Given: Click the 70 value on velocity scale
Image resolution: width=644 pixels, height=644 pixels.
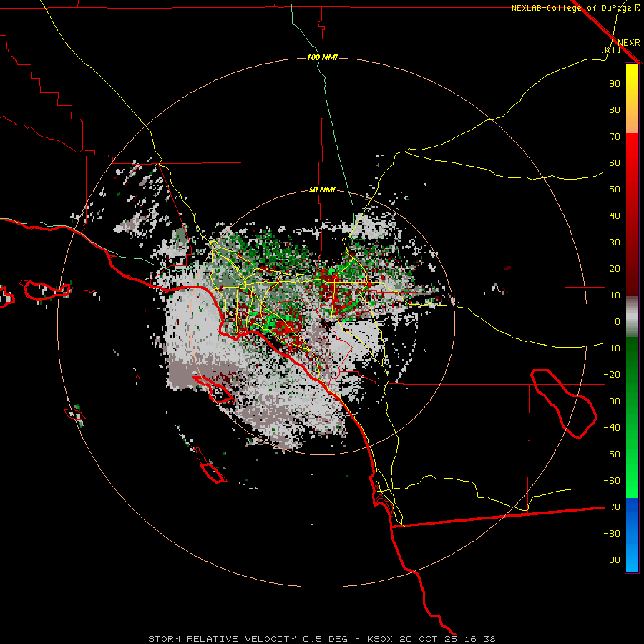Looking at the screenshot, I should click(x=615, y=137).
